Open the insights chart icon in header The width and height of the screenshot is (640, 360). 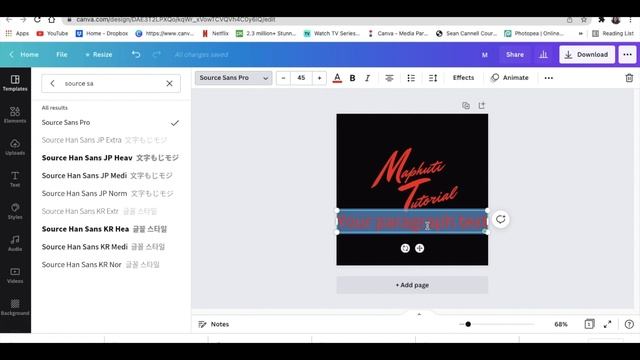coord(543,54)
